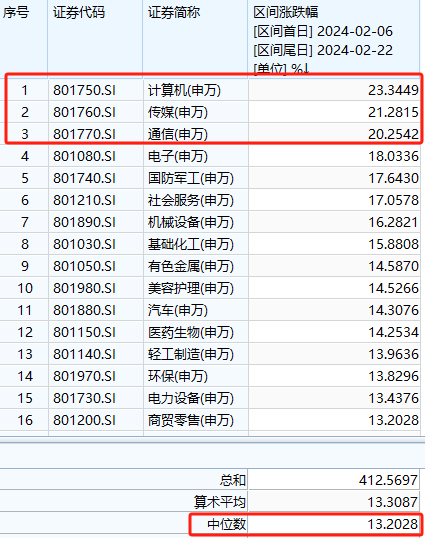The image size is (425, 538).
Task: Select the 计算机(申万) name cell
Action: tap(184, 91)
